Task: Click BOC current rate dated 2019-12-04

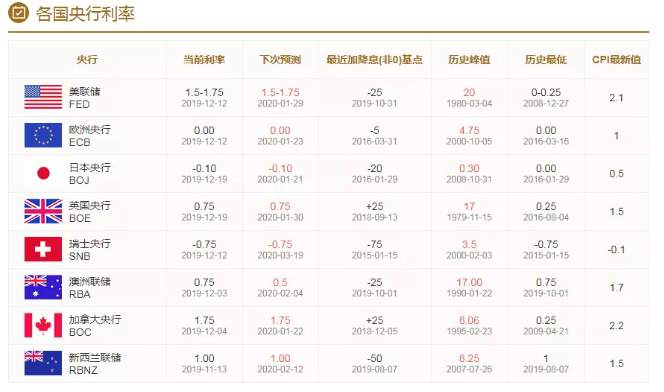Action: tap(204, 326)
